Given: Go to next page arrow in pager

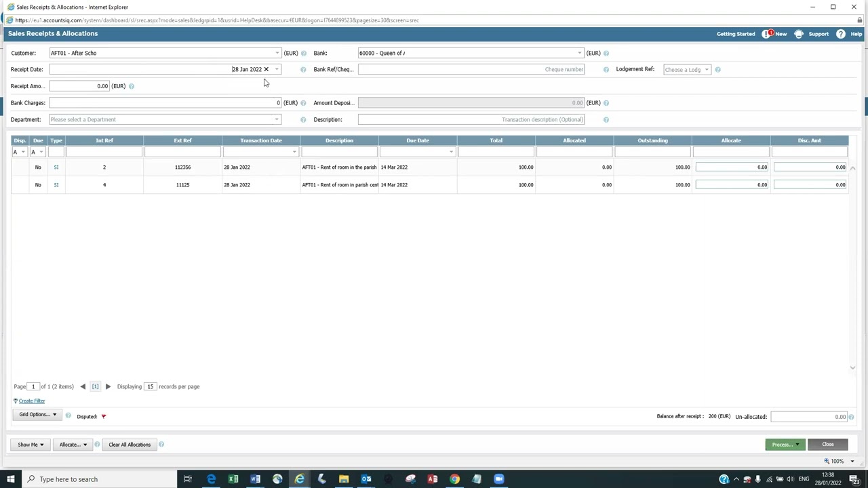Looking at the screenshot, I should coord(108,386).
